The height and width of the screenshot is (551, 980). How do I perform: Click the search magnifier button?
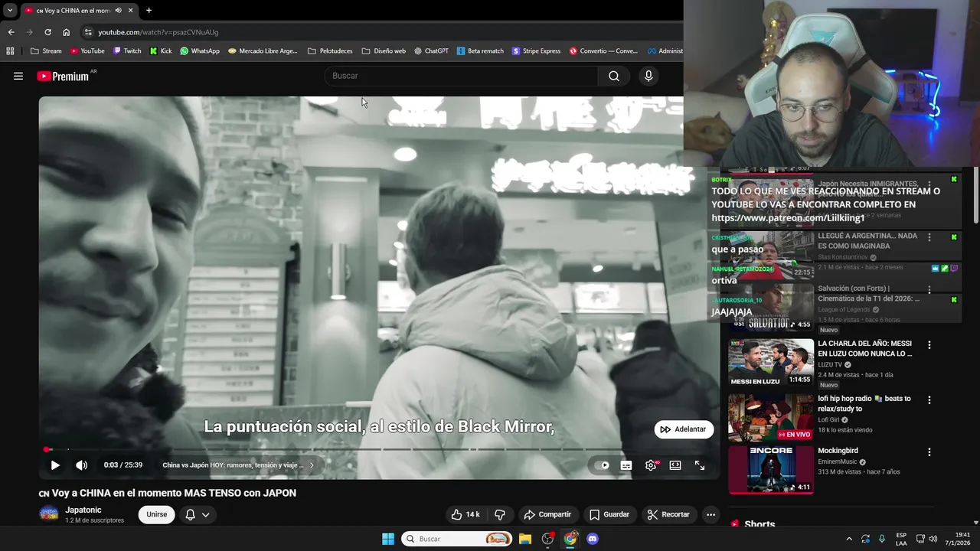(614, 76)
